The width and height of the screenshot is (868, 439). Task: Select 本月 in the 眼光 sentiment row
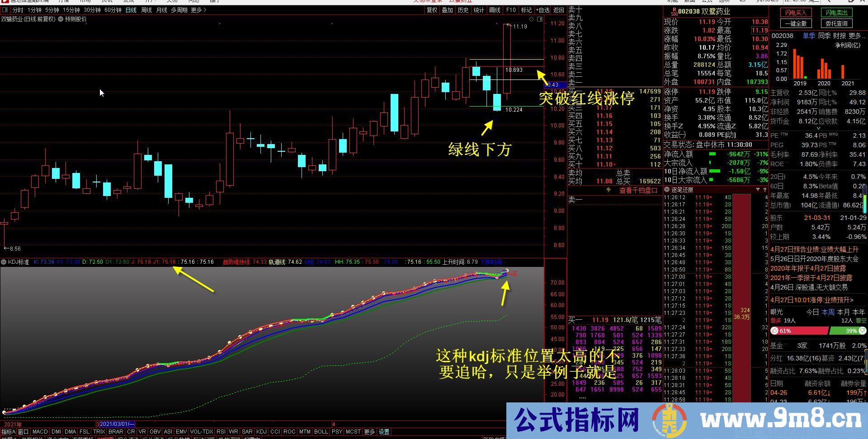844,312
